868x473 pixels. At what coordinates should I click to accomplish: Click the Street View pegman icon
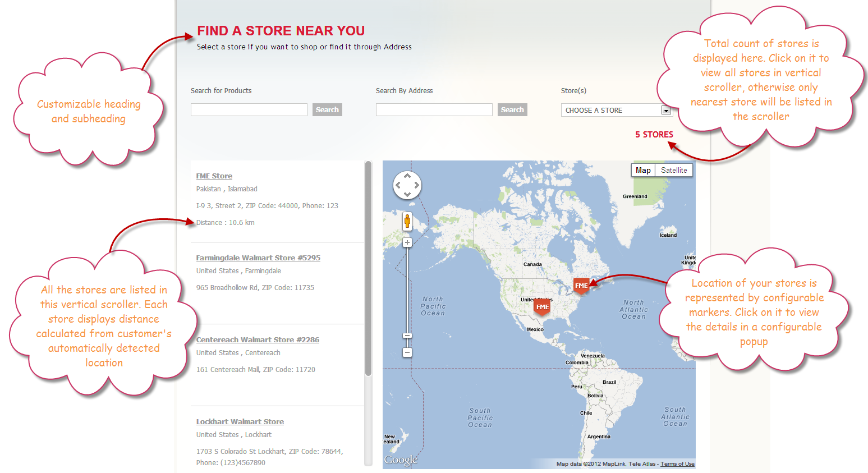coord(407,221)
